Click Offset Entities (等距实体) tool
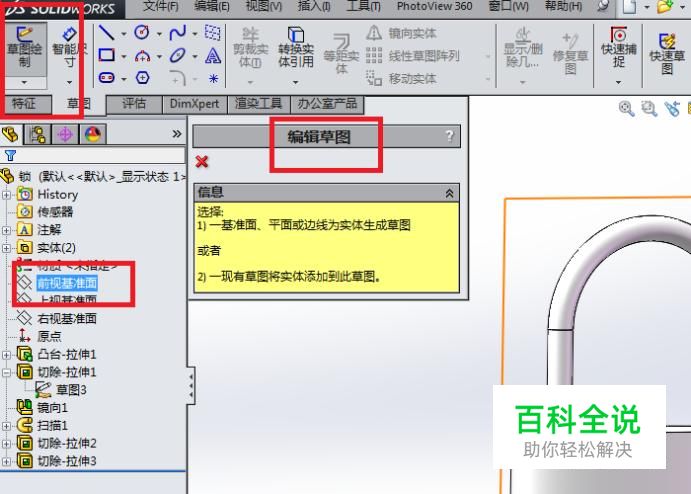 (341, 53)
